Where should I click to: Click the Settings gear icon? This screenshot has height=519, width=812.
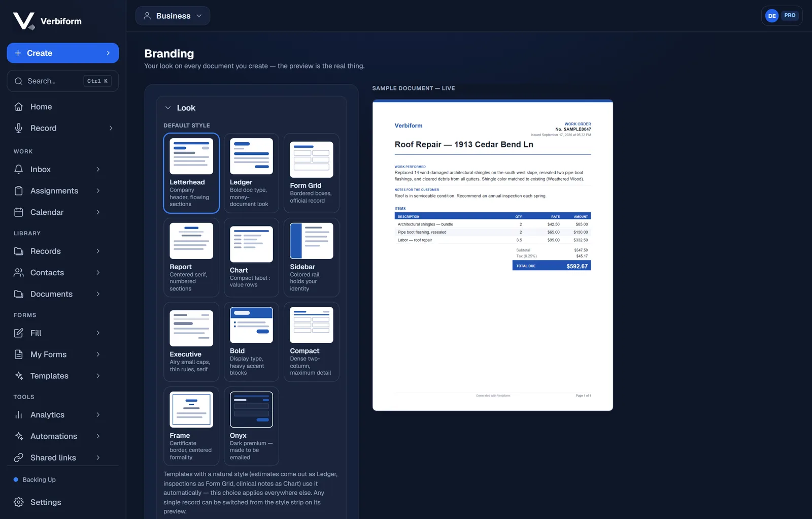pyautogui.click(x=19, y=502)
